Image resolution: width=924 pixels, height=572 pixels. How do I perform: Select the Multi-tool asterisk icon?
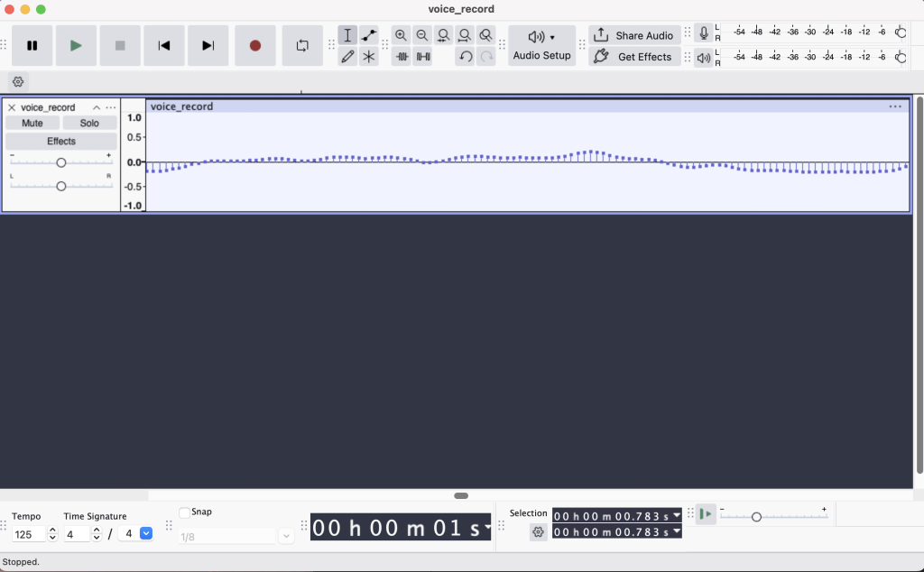click(369, 57)
